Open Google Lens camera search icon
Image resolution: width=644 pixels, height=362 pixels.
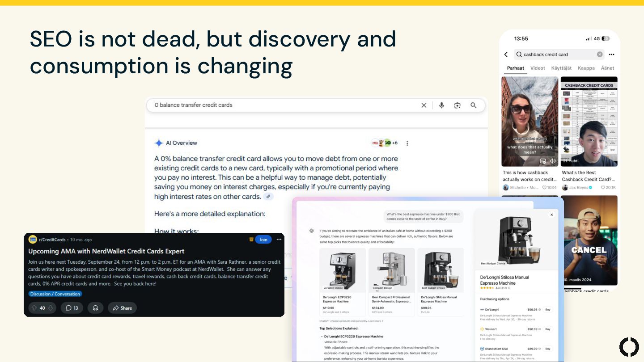457,105
